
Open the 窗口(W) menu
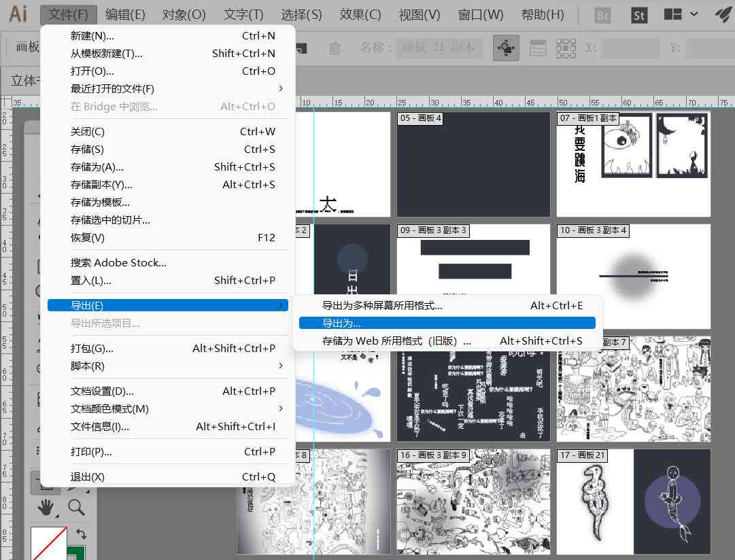point(481,14)
